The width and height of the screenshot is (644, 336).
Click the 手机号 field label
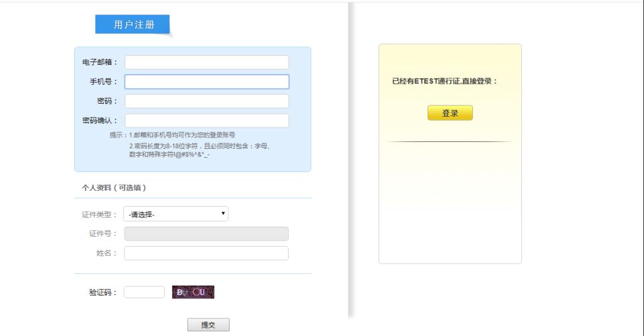pos(103,82)
